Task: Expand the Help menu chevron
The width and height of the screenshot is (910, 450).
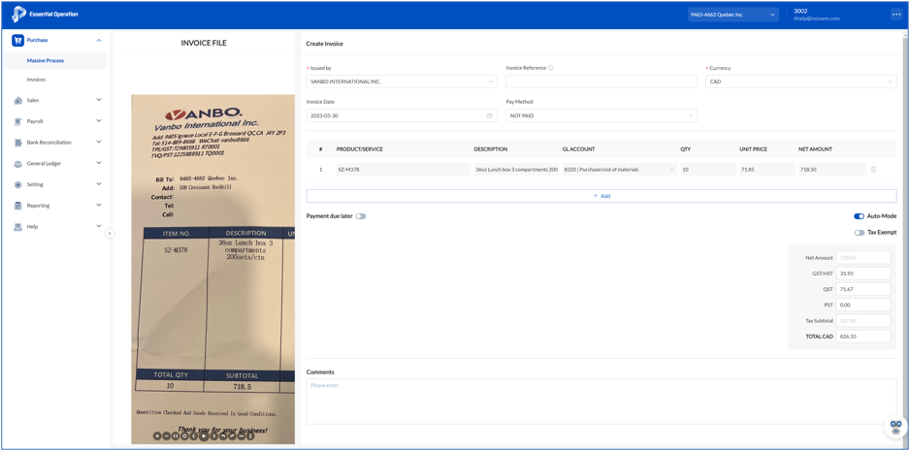Action: (x=99, y=226)
